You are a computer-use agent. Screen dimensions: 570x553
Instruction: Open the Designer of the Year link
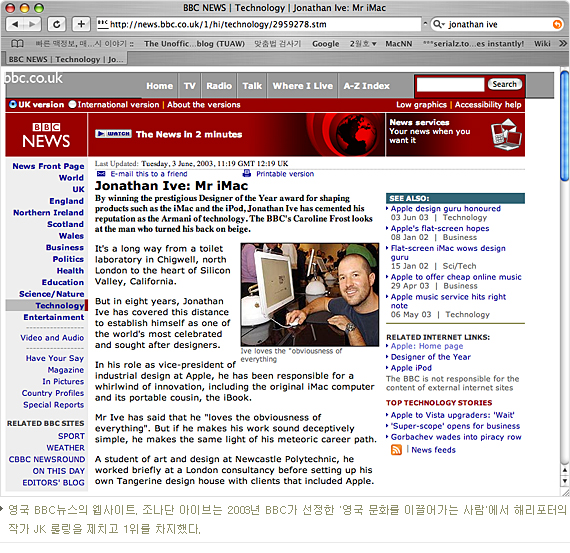(430, 357)
